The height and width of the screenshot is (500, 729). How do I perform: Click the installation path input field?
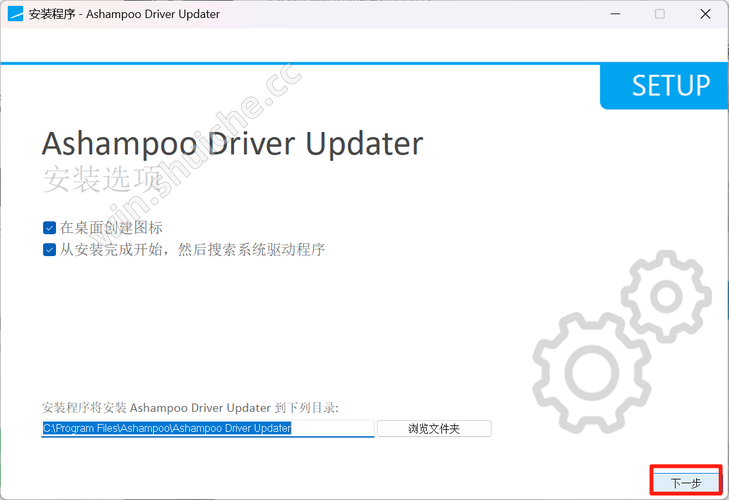click(x=208, y=428)
